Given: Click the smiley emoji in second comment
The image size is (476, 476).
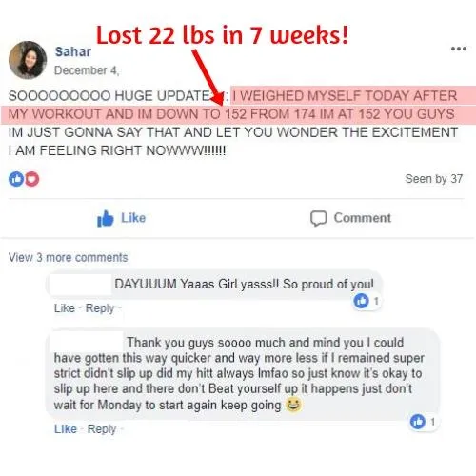Looking at the screenshot, I should tap(293, 405).
